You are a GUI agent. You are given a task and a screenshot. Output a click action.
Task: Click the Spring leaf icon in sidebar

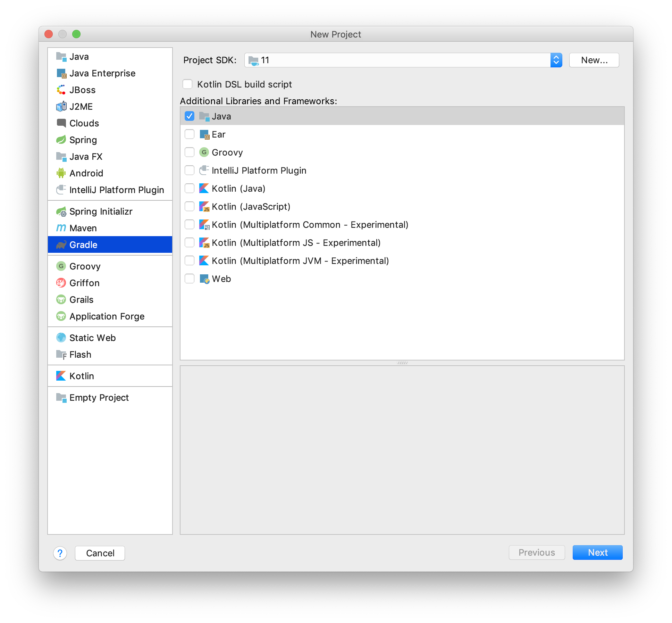(x=61, y=140)
